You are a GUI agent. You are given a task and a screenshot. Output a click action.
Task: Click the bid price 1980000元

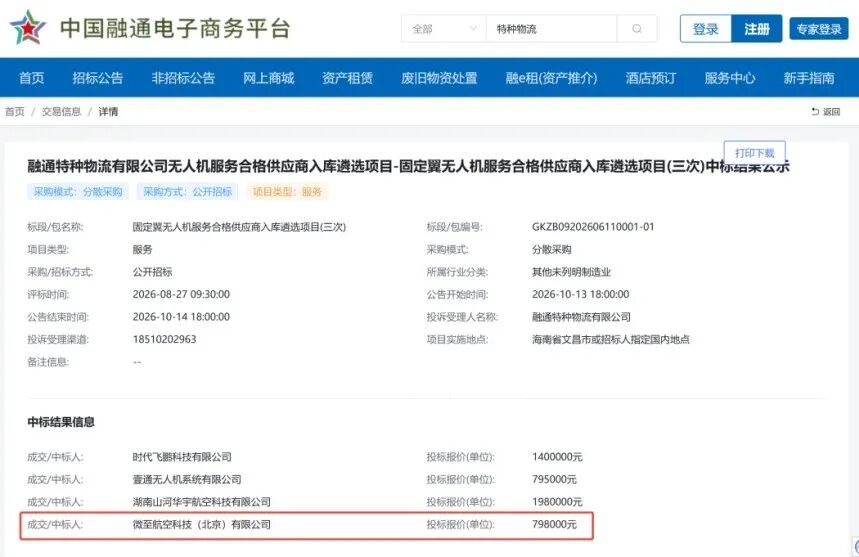click(x=557, y=502)
